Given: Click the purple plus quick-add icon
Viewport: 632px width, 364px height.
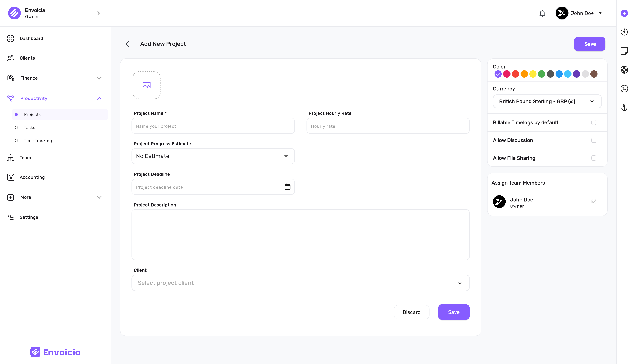Looking at the screenshot, I should pos(624,13).
